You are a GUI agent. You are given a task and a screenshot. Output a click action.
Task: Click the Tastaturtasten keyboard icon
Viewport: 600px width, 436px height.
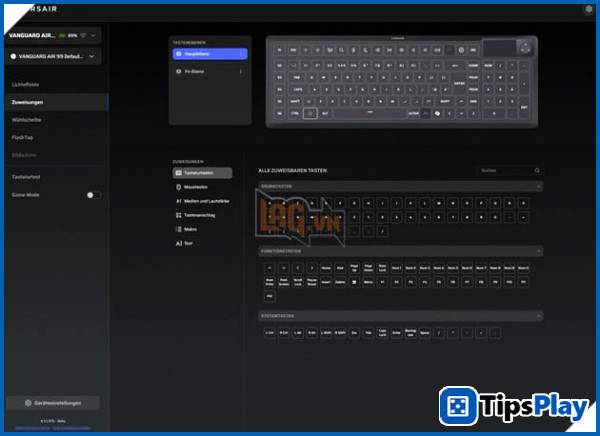178,173
